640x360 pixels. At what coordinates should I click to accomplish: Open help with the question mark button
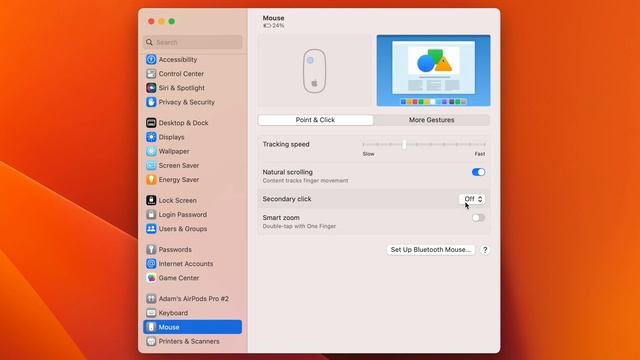[485, 250]
